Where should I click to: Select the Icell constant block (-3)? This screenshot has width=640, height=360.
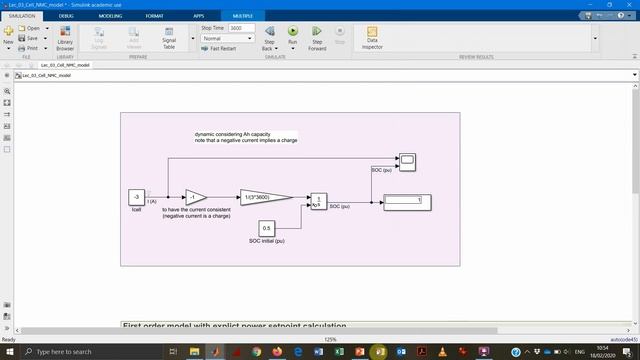(x=136, y=197)
